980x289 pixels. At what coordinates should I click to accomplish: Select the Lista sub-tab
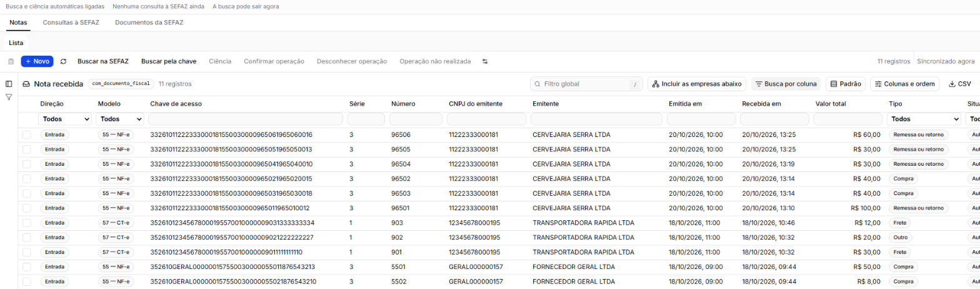[16, 43]
